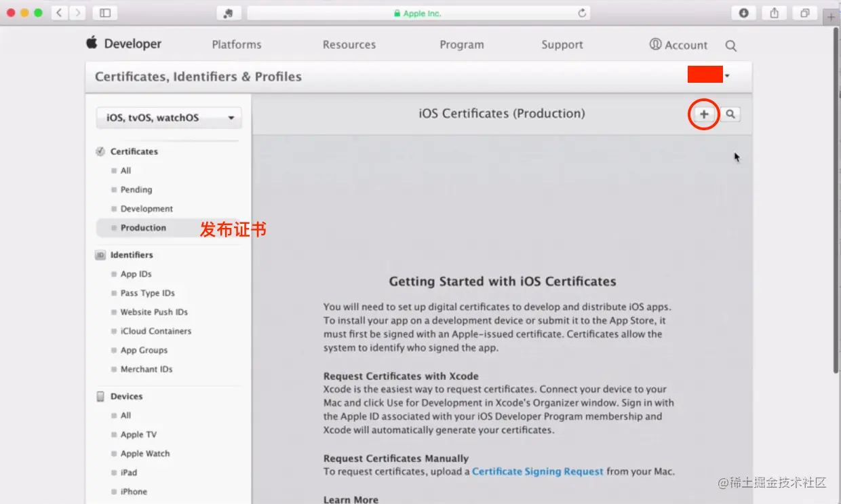Open iPhone devices
The image size is (841, 504).
click(134, 491)
